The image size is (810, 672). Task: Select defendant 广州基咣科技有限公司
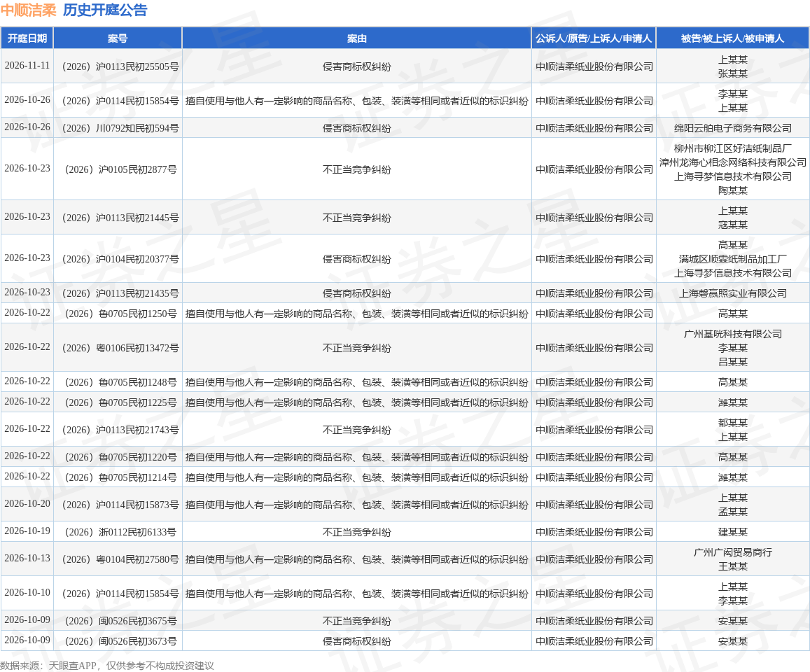click(x=732, y=334)
